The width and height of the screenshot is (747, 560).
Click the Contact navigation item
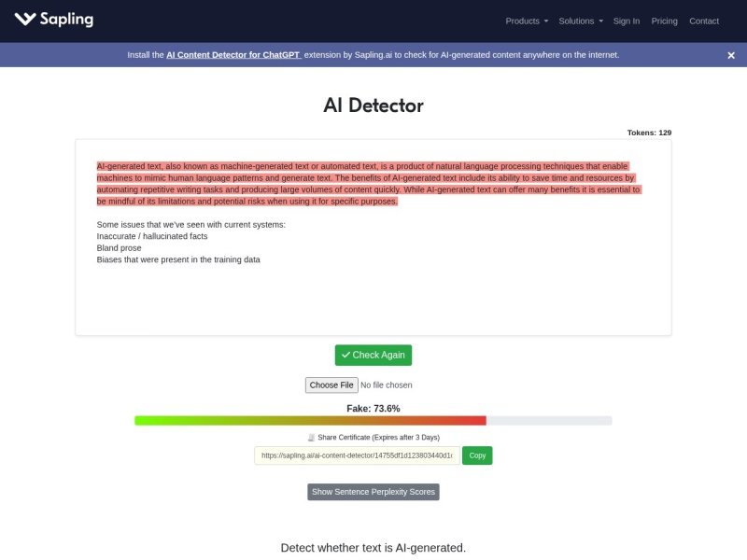click(704, 21)
